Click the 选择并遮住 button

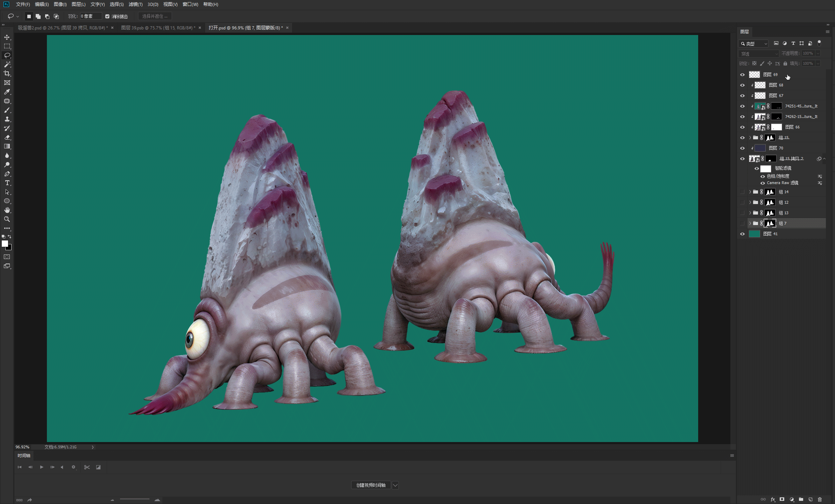coord(155,16)
